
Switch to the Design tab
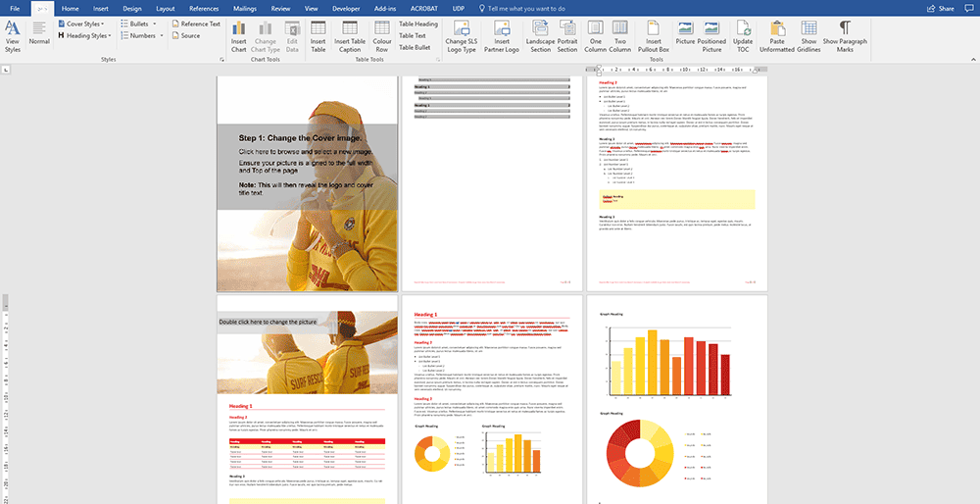(132, 9)
